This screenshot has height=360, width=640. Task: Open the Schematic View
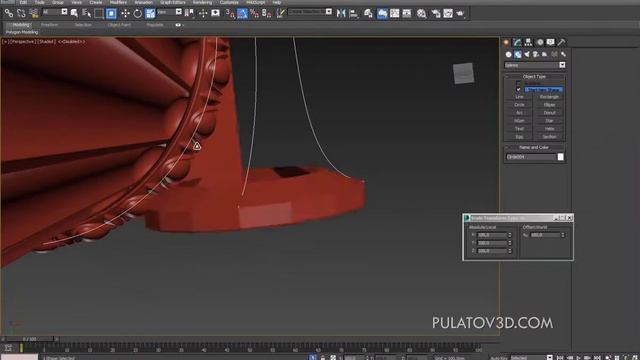pos(407,13)
